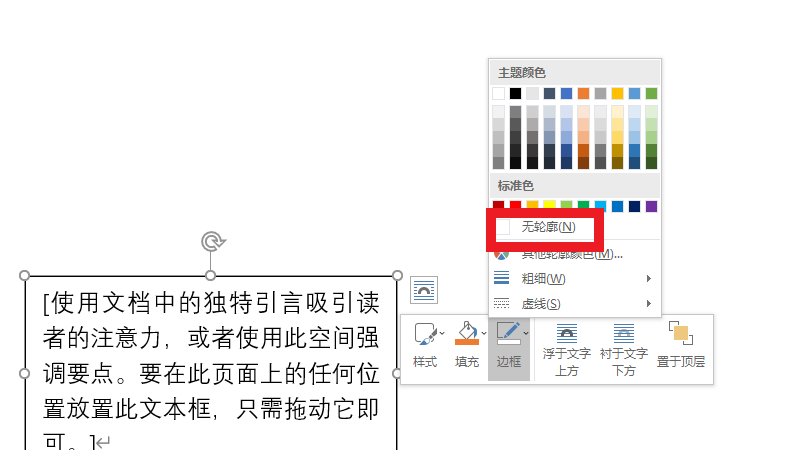Pick the orange theme color swatch
800x450 pixels.
(x=584, y=93)
